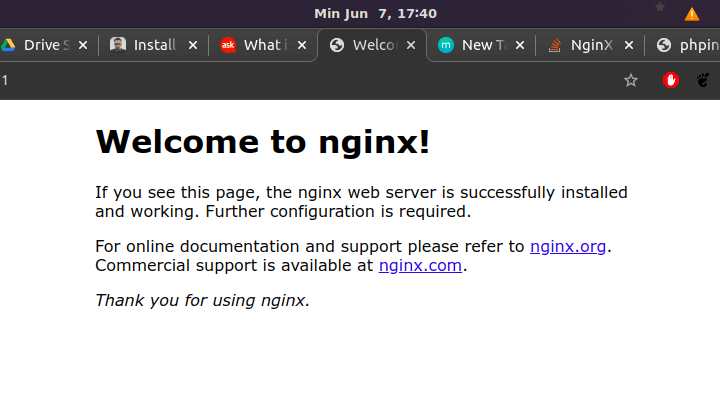Close the Welcome to nginx tab

coord(411,45)
